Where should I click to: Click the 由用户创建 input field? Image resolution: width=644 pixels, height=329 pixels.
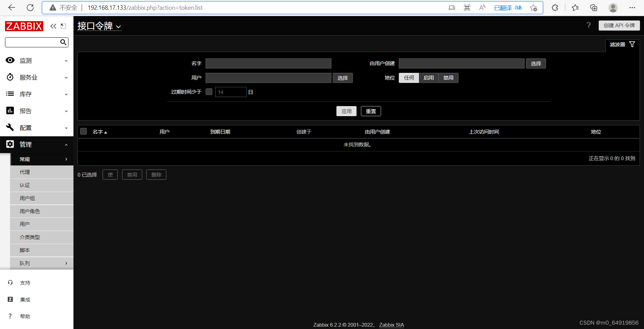tap(462, 63)
